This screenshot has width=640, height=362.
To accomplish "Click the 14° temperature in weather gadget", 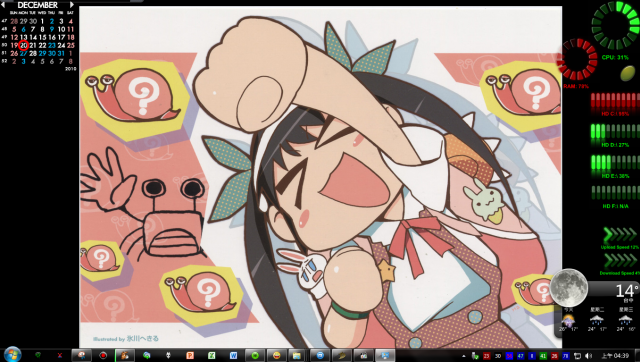I will 627,291.
